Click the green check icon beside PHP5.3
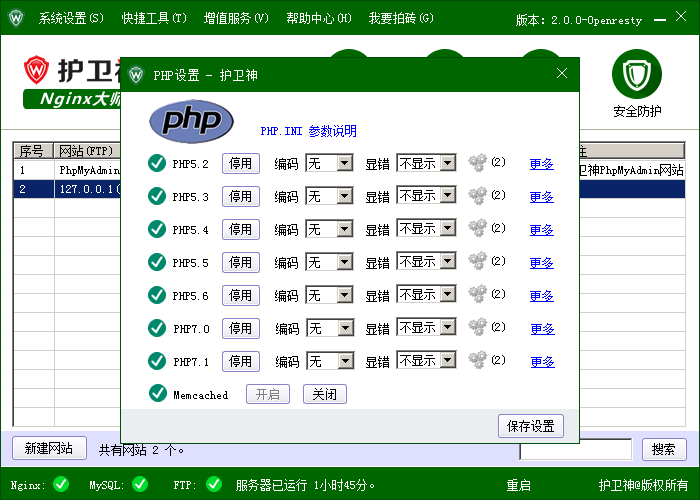The width and height of the screenshot is (700, 500). (x=157, y=196)
